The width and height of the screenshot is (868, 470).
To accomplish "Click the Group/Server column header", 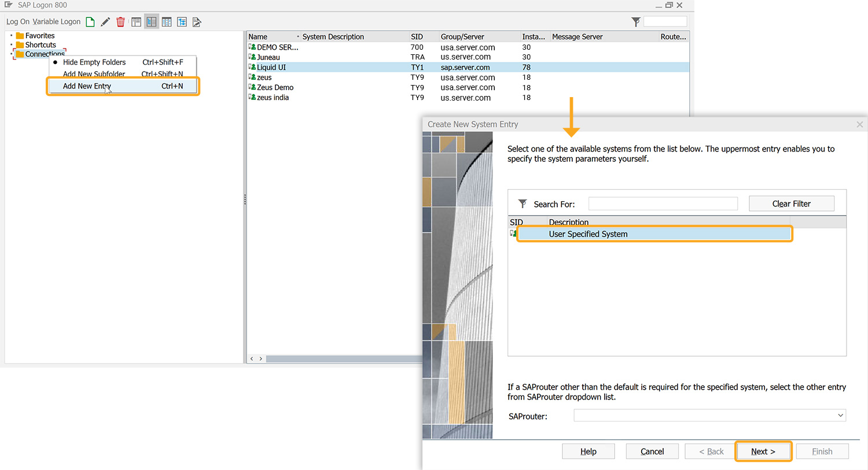I will coord(479,36).
